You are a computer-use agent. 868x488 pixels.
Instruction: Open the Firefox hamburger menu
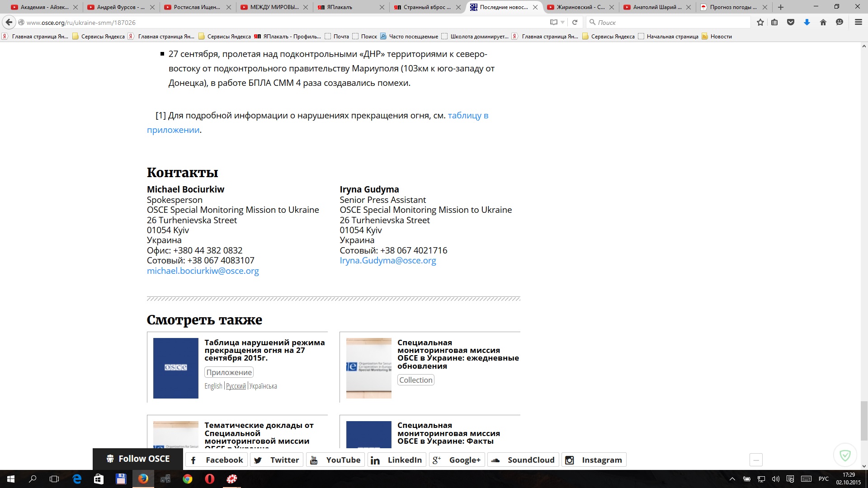tap(859, 22)
